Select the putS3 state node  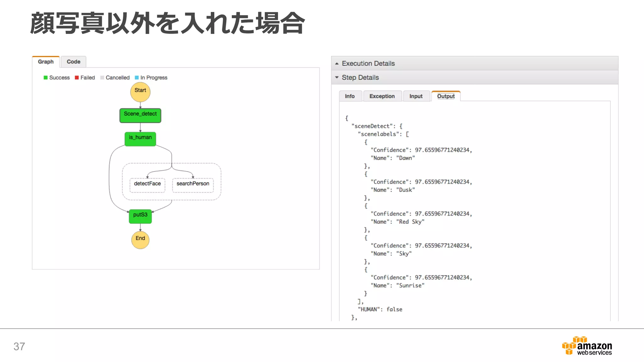pyautogui.click(x=140, y=216)
